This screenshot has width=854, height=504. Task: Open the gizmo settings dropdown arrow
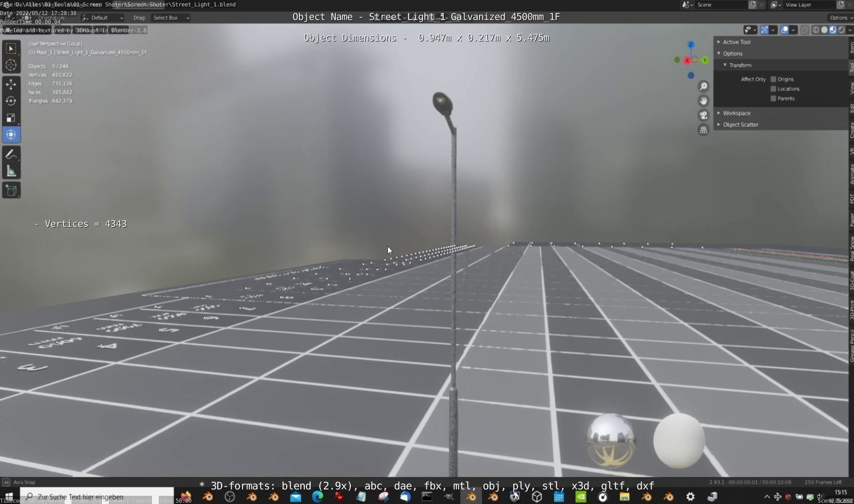point(773,30)
